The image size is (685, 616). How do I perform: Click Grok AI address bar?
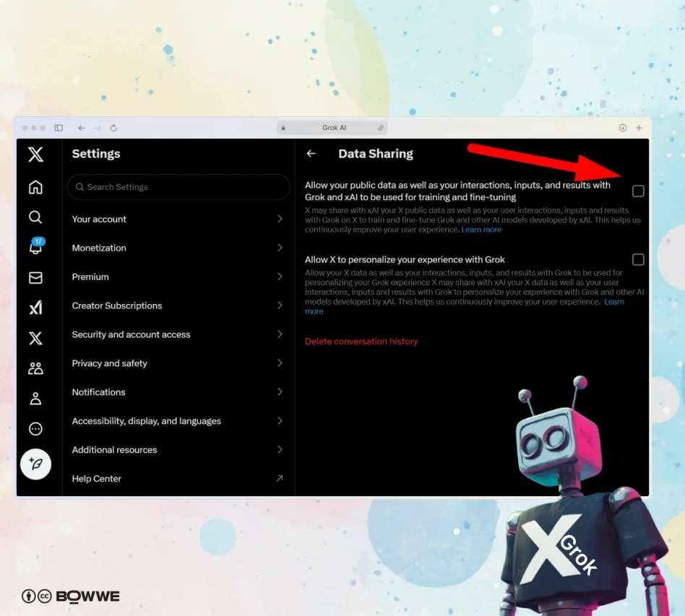coord(332,128)
